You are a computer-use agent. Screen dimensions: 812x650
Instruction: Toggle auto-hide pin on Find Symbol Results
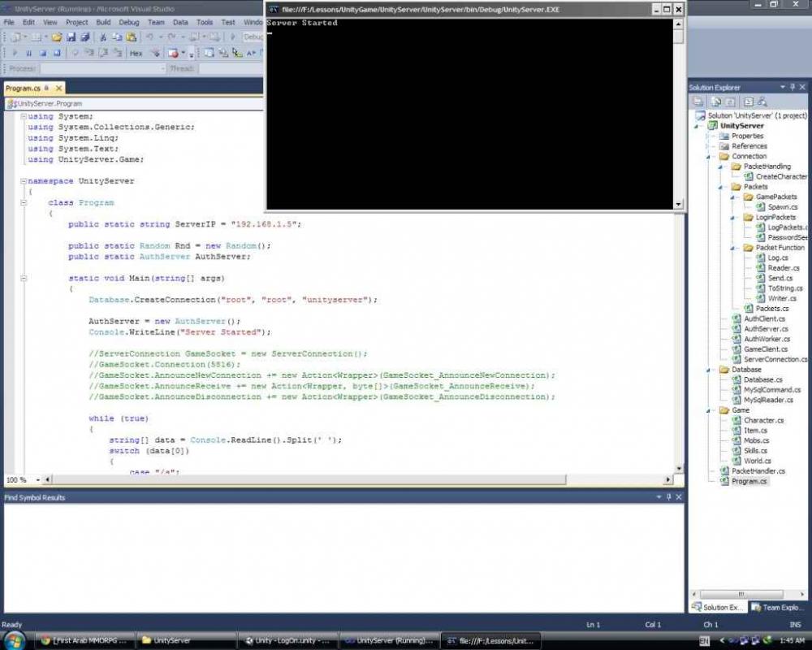click(668, 496)
